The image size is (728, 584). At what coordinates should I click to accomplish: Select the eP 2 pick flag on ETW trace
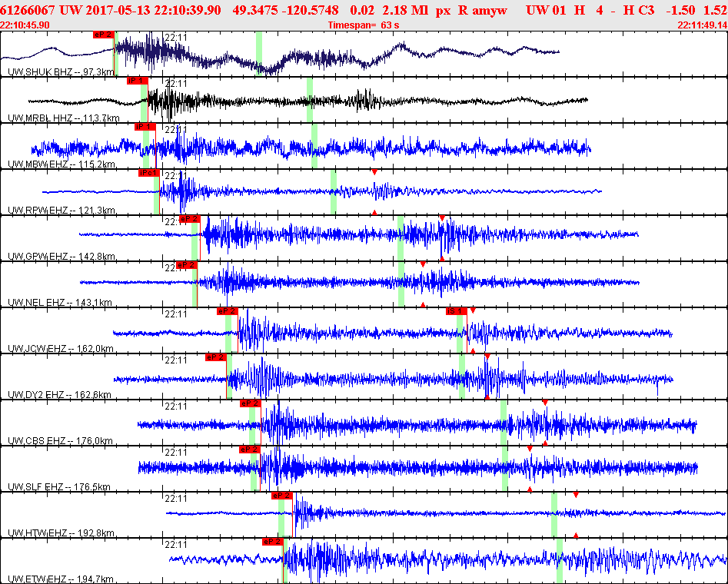[273, 541]
